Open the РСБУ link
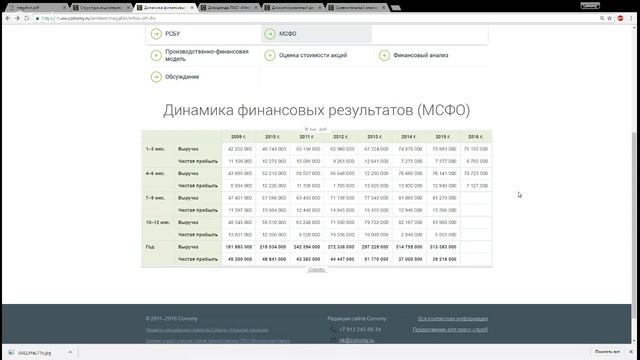640x360 pixels. pyautogui.click(x=172, y=34)
